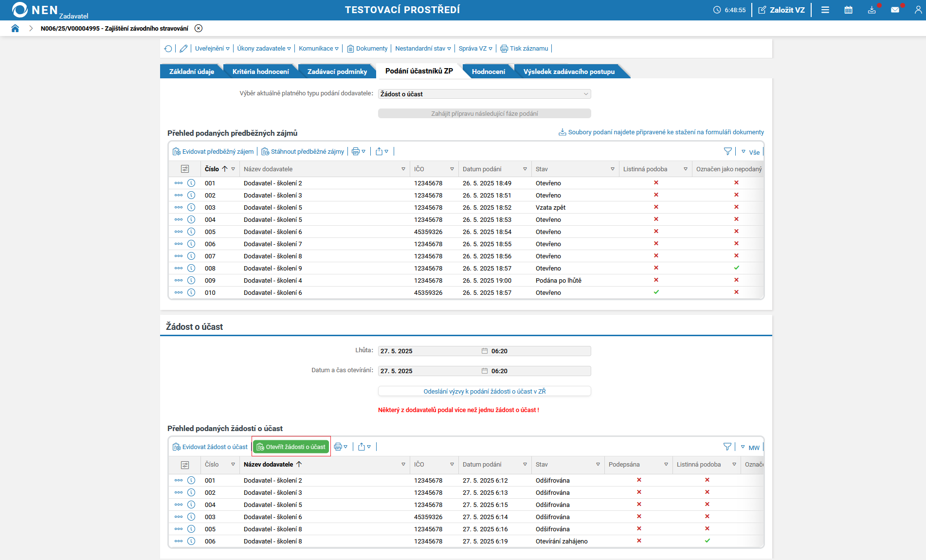Open the Kritéria hodnocení tab
Screen dimensions: 926x560
coord(260,72)
